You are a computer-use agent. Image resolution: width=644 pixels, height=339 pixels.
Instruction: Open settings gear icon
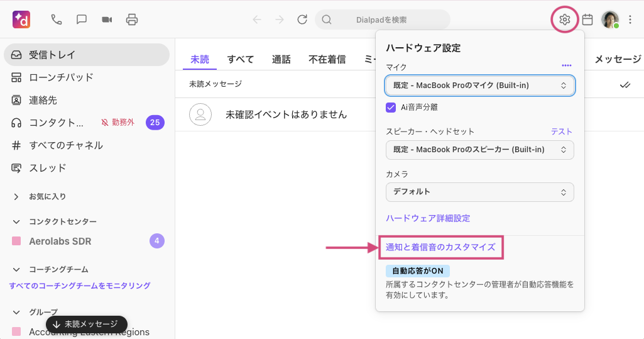point(564,19)
